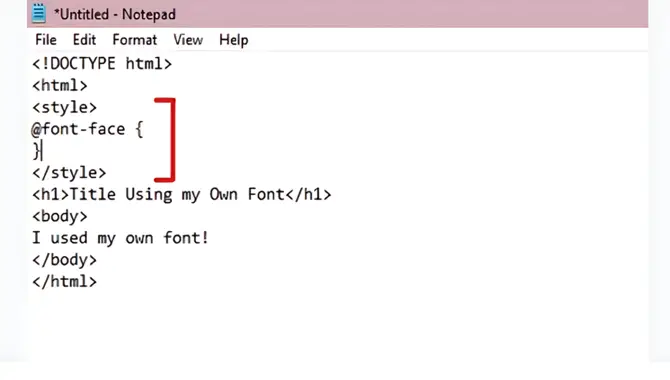Image resolution: width=670 pixels, height=380 pixels.
Task: Open the File menu
Action: coord(46,40)
